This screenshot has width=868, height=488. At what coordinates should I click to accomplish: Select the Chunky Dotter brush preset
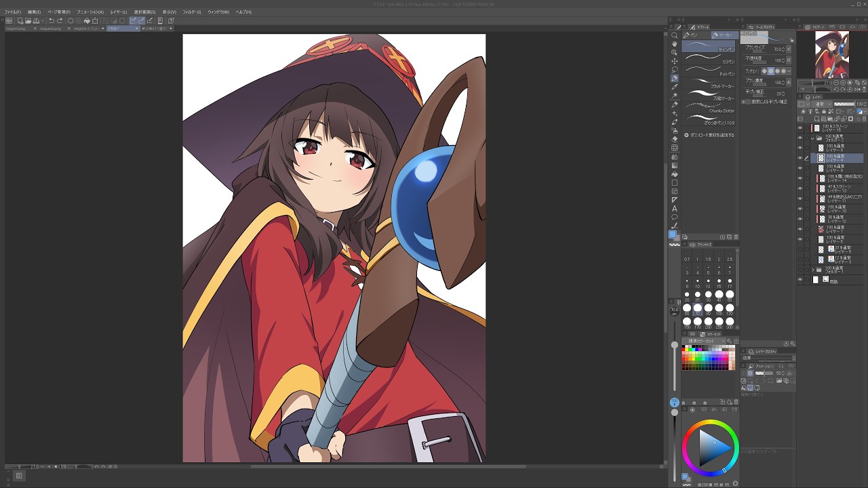(709, 107)
